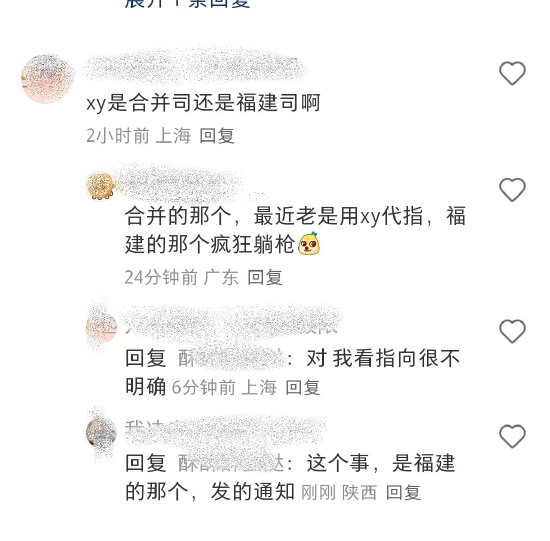
Task: Tap heart on the 指向很不明确 reply
Action: click(512, 331)
